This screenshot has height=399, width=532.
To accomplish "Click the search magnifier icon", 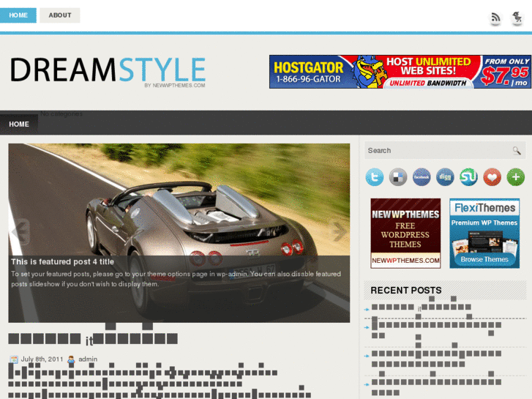I will tap(517, 150).
